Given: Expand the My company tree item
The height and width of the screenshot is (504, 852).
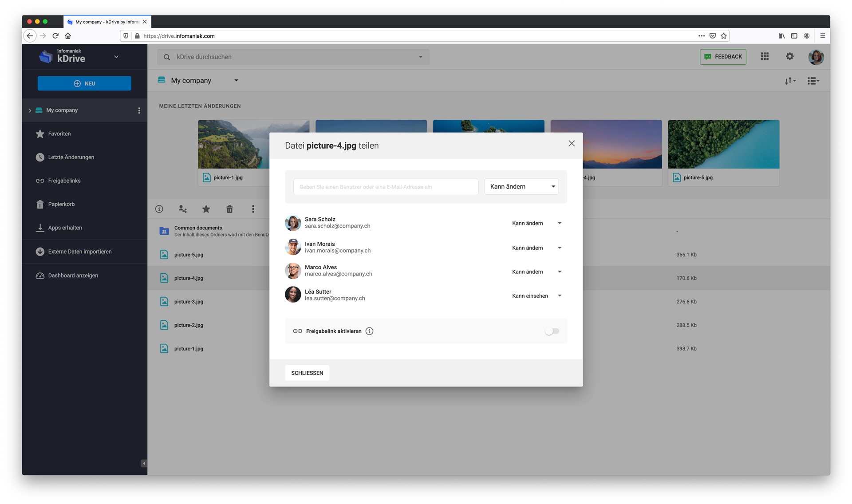Looking at the screenshot, I should [x=30, y=110].
